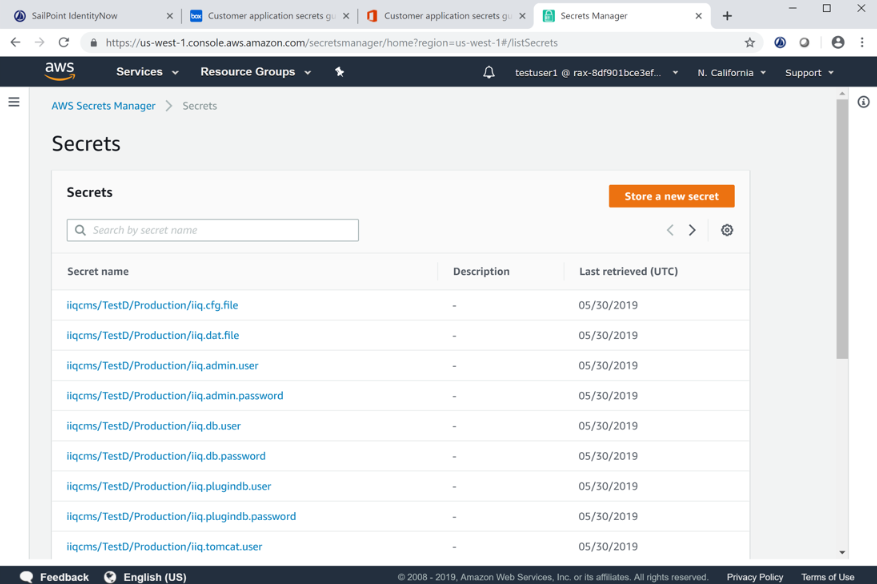Go to next page of secrets
877x584 pixels.
point(692,230)
